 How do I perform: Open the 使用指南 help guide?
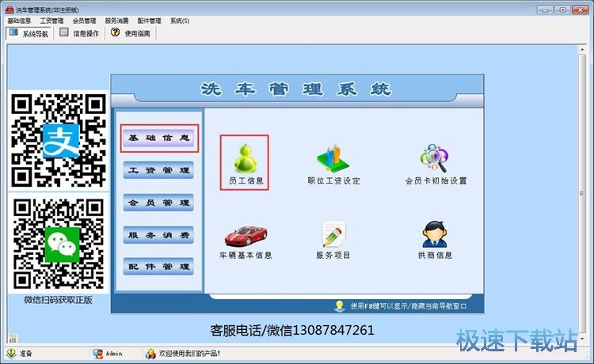point(131,33)
